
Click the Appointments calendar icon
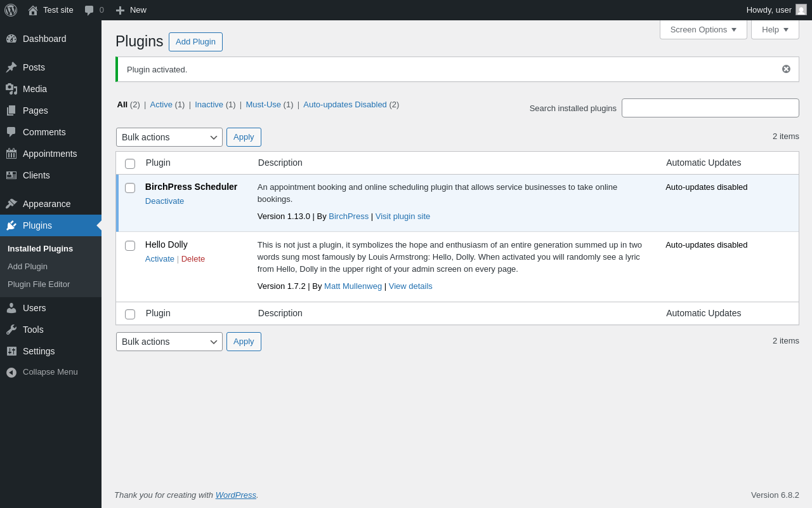pyautogui.click(x=11, y=154)
